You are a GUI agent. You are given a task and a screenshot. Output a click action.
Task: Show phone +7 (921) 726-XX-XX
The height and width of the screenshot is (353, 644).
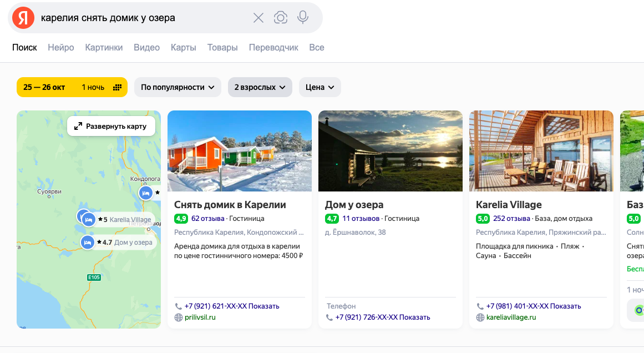[383, 317]
